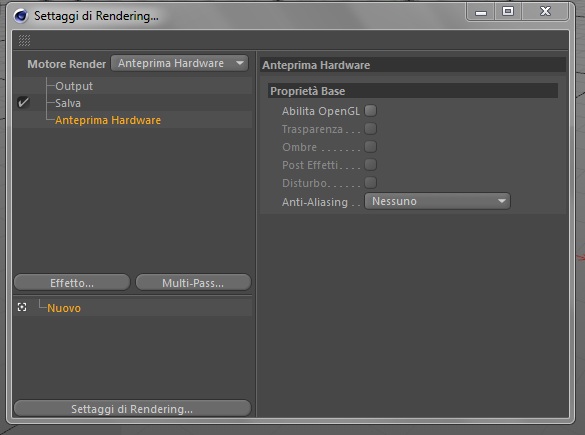The width and height of the screenshot is (585, 435).
Task: Click the Proprietà Base section header
Action: [413, 91]
